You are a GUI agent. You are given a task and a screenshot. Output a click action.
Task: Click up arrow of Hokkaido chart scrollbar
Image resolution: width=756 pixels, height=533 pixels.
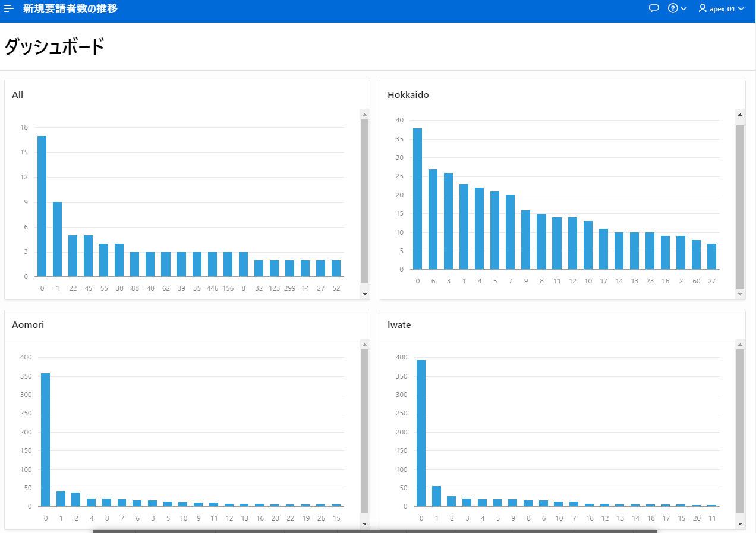pos(740,115)
